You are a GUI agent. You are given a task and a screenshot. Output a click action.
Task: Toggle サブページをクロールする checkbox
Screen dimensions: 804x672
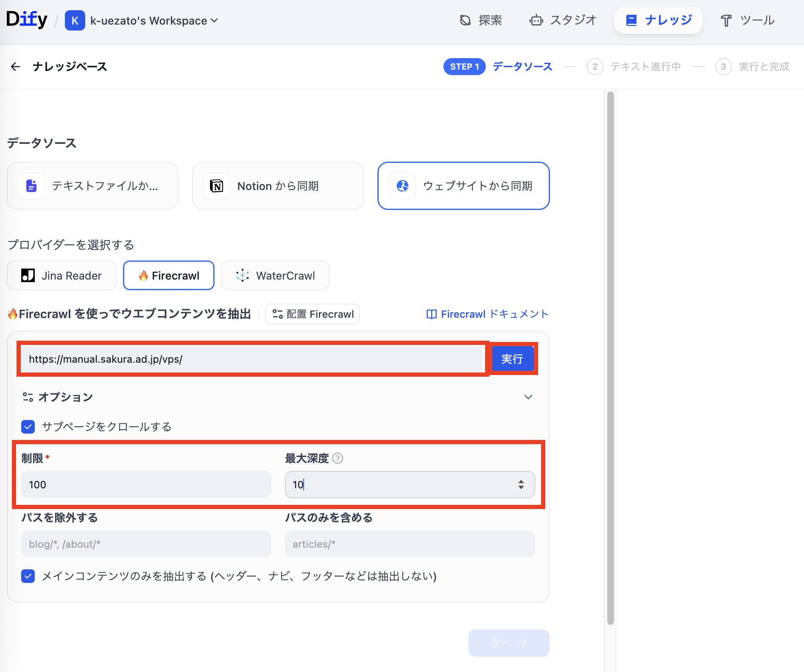(28, 426)
